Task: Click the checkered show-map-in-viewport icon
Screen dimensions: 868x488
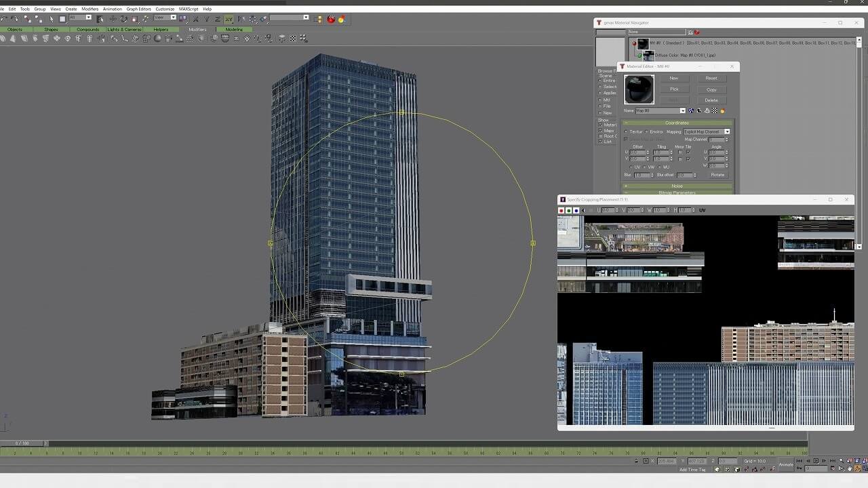Action: tap(715, 111)
